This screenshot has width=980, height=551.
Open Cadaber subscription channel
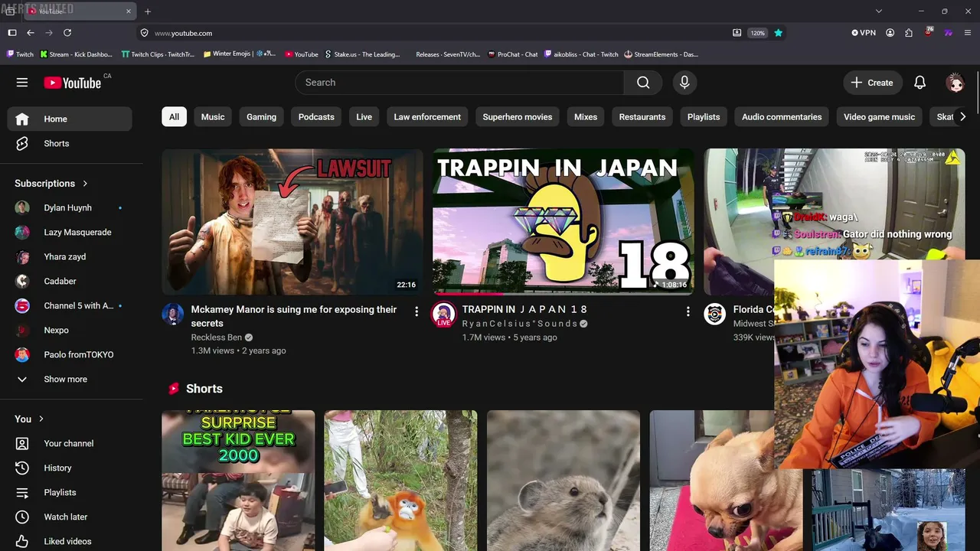tap(70, 281)
